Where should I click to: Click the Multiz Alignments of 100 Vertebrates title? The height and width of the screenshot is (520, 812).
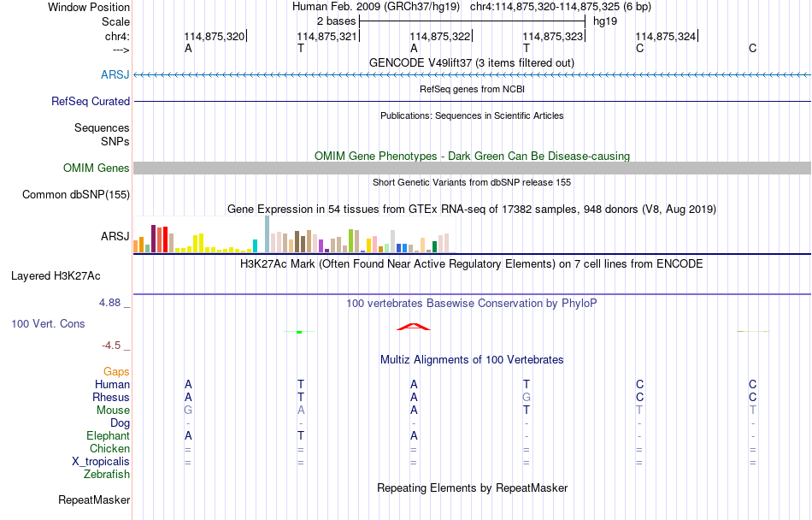tap(472, 359)
